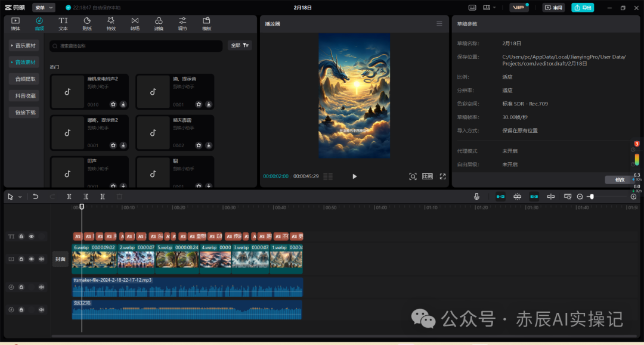644x345 pixels.
Task: Download the 滴,提示音 sound effect
Action: pos(209,104)
